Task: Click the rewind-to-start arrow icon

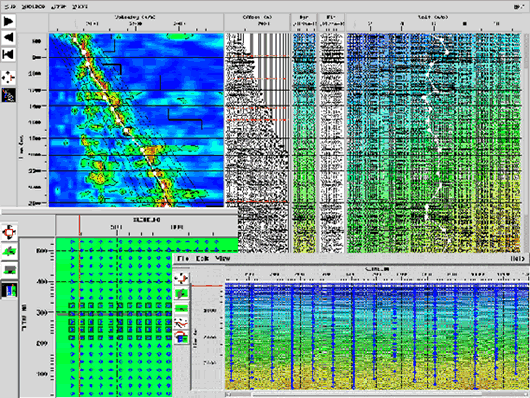Action: [x=8, y=54]
